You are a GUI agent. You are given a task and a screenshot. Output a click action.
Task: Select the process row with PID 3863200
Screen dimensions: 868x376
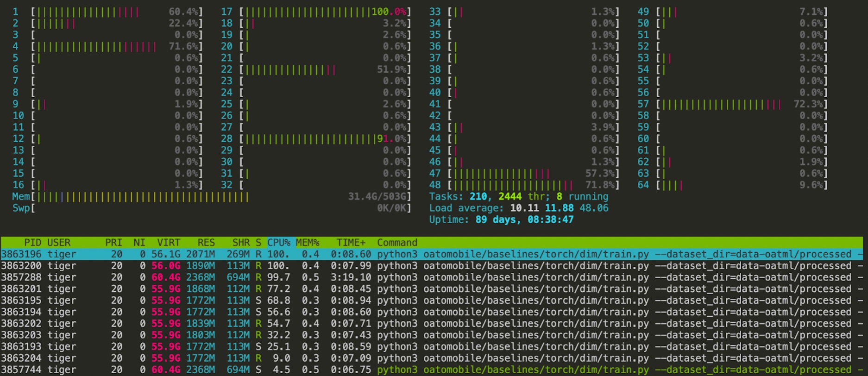click(432, 266)
